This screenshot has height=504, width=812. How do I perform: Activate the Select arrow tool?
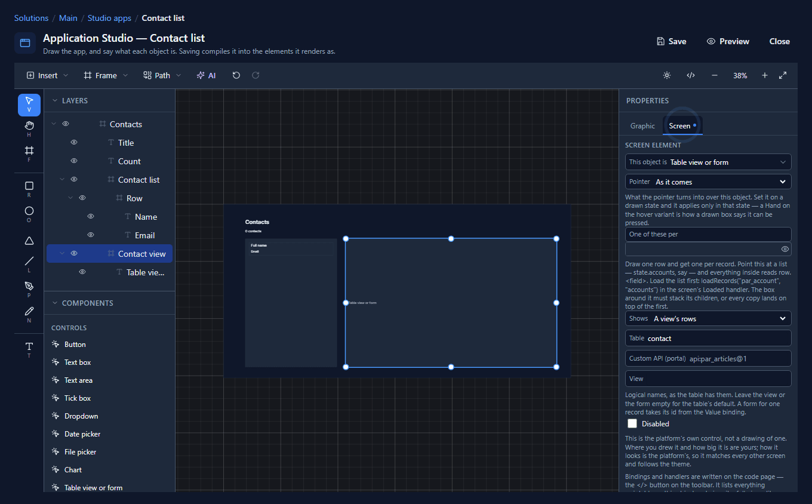pos(29,105)
